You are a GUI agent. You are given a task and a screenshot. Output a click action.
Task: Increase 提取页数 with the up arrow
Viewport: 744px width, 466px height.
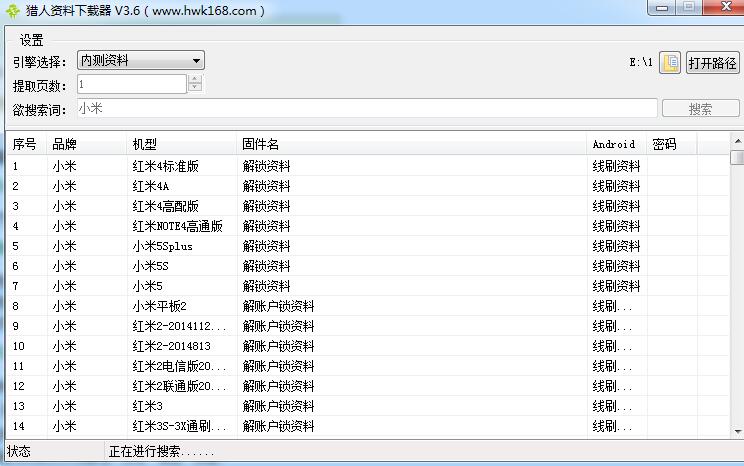195,79
